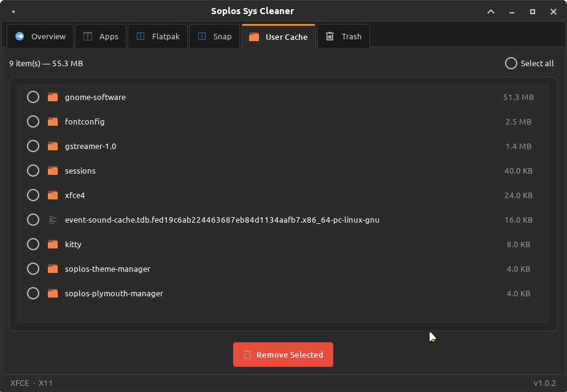Click the v1.0.2 version label
The image size is (567, 392).
(x=544, y=383)
